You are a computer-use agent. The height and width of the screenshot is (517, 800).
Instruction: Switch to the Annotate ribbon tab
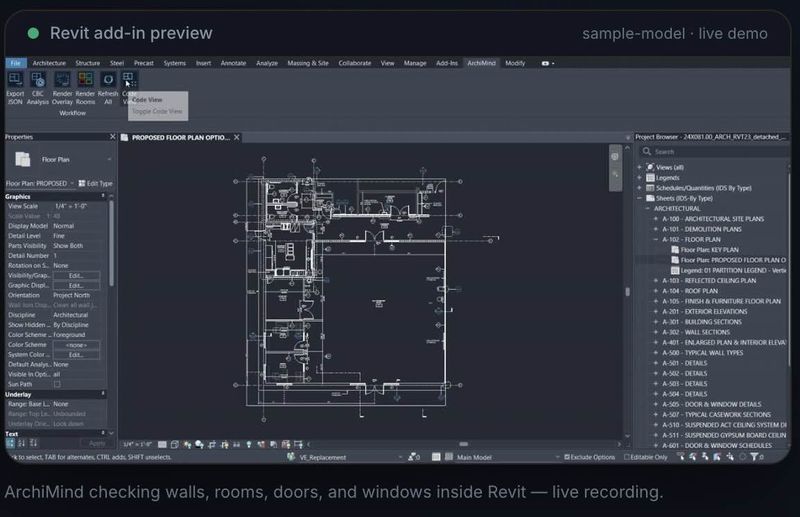[233, 63]
